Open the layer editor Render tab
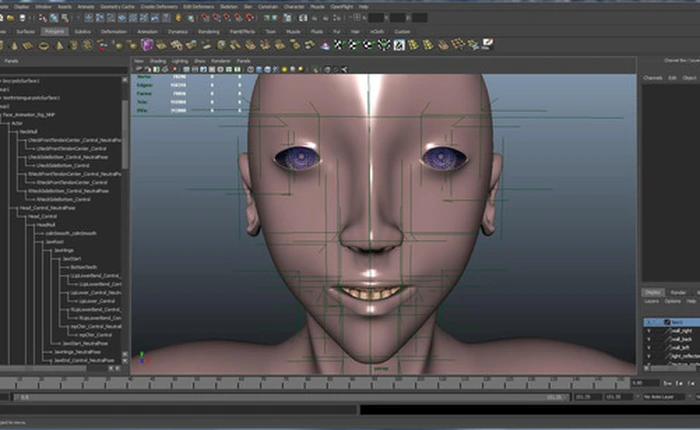Image resolution: width=700 pixels, height=430 pixels. [678, 292]
